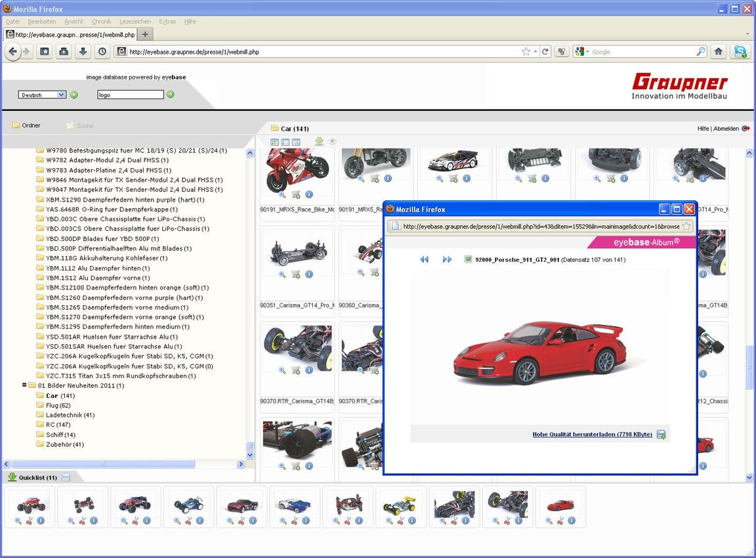Switch to thumbnail grid view
756x558 pixels.
coord(275,142)
